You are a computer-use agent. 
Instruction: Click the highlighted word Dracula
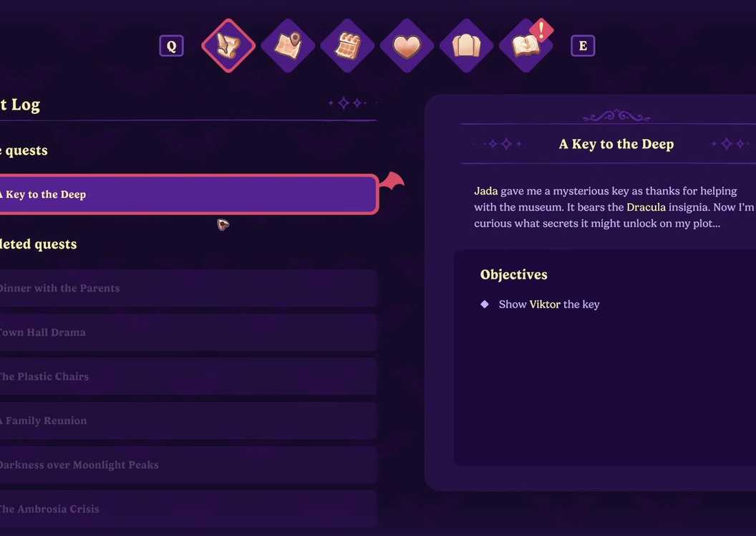pyautogui.click(x=646, y=207)
